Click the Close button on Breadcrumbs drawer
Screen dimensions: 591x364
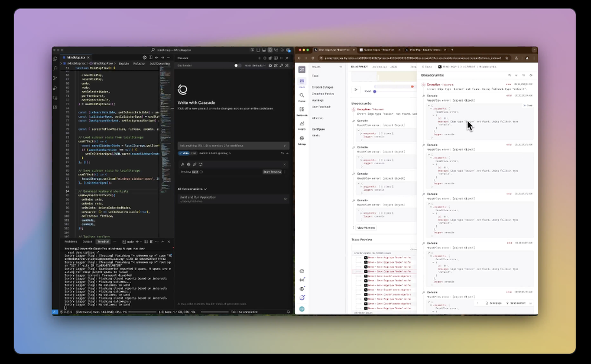(x=427, y=67)
